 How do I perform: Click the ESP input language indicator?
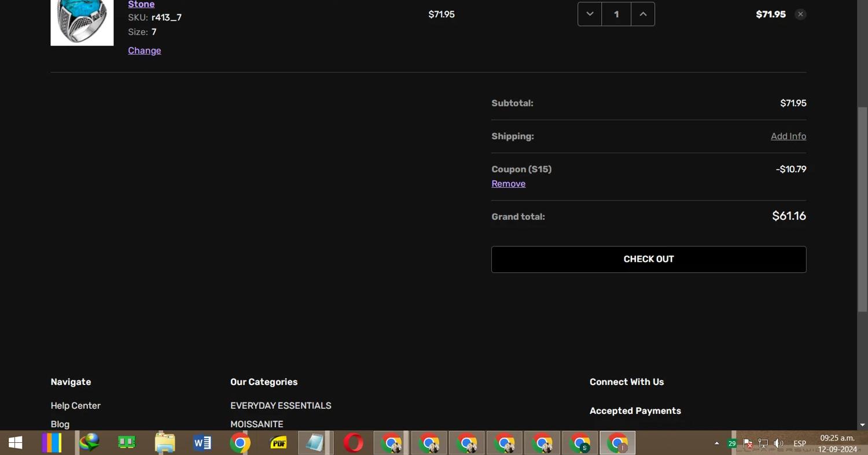[800, 443]
